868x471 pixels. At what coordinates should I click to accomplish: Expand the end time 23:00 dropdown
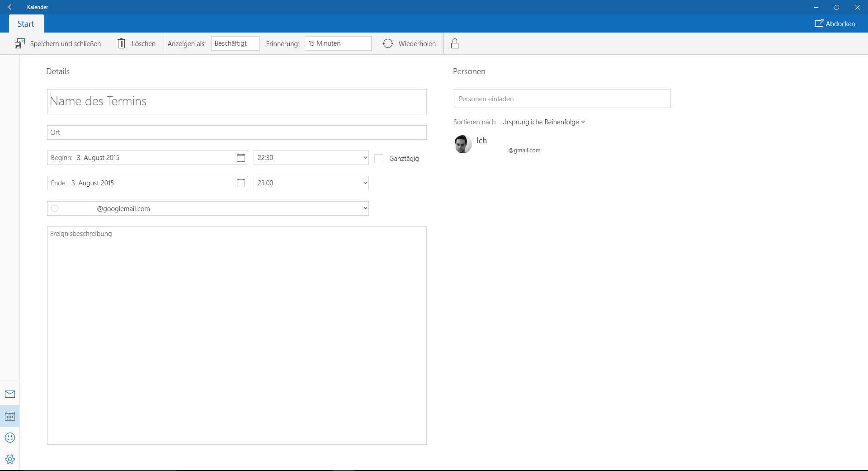[311, 183]
